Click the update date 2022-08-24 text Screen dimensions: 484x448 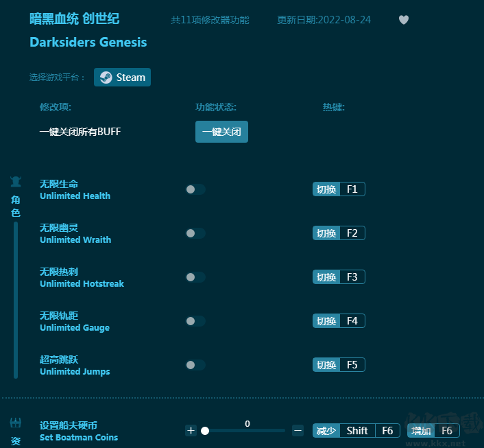pos(324,20)
